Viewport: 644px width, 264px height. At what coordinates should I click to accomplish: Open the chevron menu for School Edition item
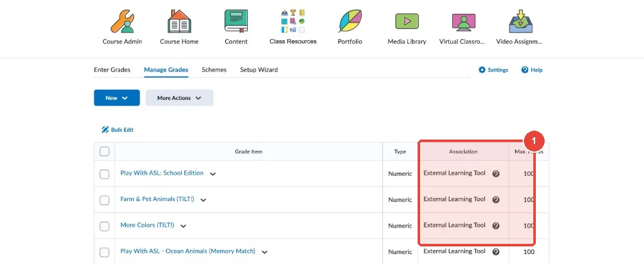(x=213, y=173)
